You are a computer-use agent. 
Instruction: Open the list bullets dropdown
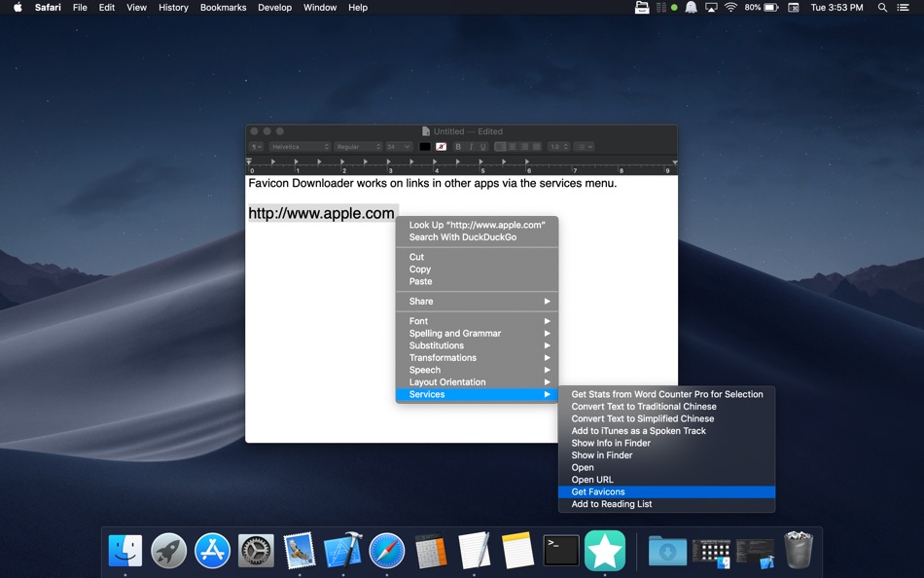[x=584, y=146]
